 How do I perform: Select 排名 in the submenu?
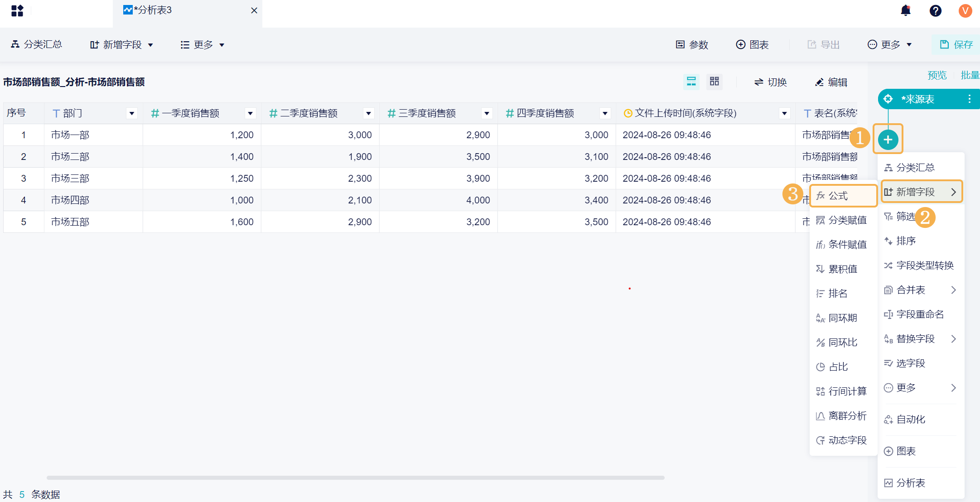(x=843, y=293)
